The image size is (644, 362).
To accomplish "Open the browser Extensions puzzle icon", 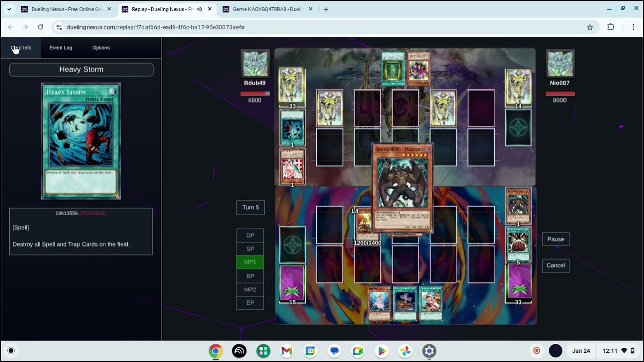I will coord(611,27).
